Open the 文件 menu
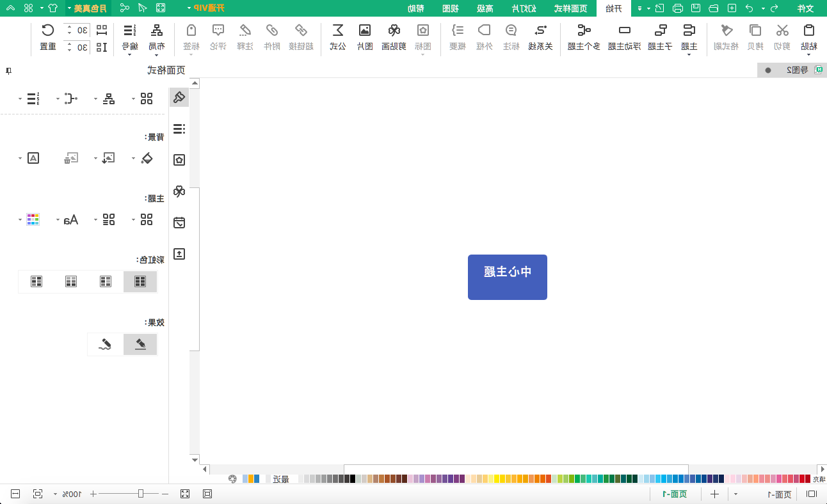 point(805,8)
